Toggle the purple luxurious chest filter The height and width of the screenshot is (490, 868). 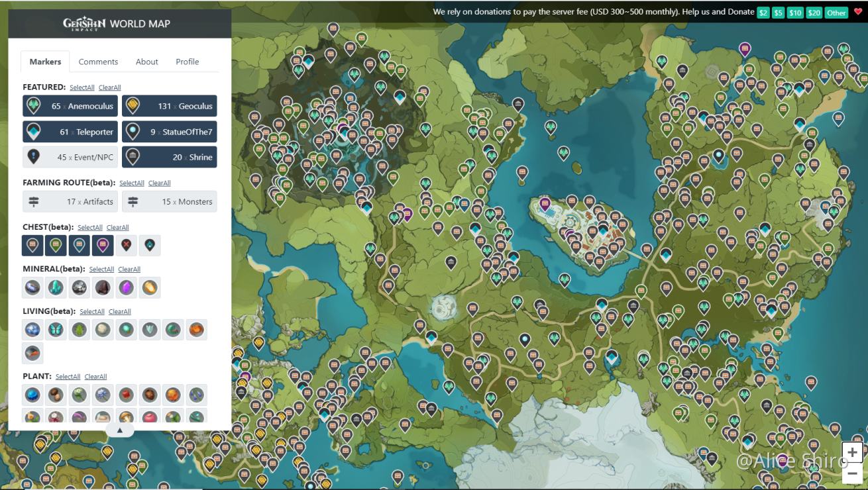[103, 246]
